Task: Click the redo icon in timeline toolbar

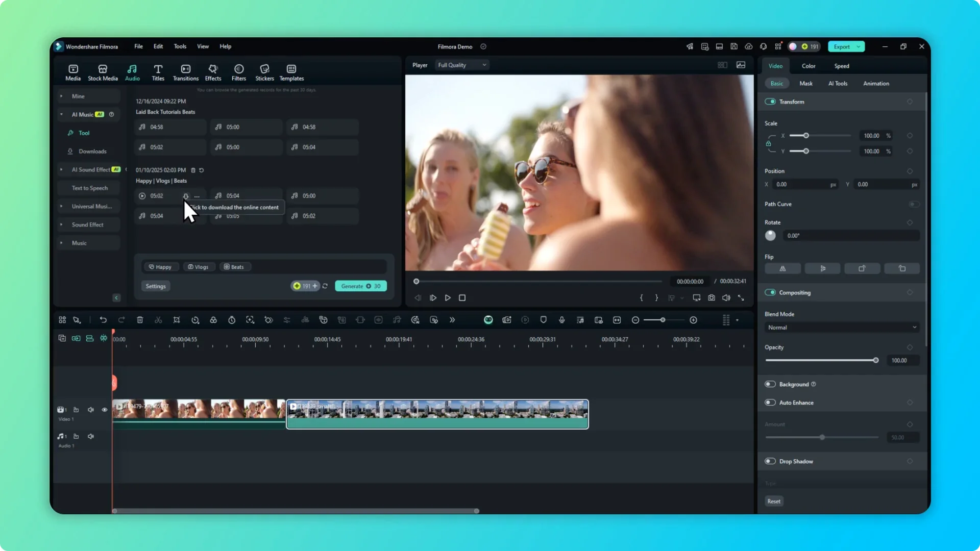Action: pos(121,320)
